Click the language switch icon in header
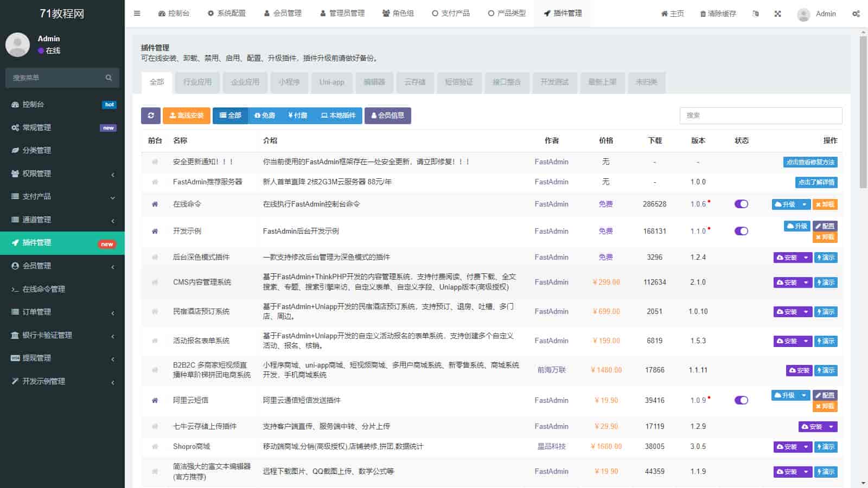 click(756, 14)
